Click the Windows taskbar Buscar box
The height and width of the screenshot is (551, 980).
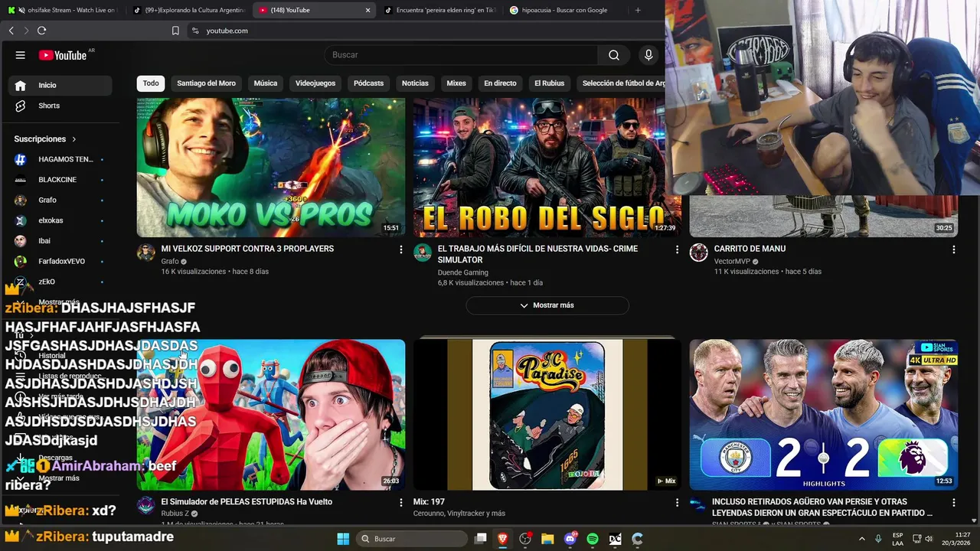point(413,539)
